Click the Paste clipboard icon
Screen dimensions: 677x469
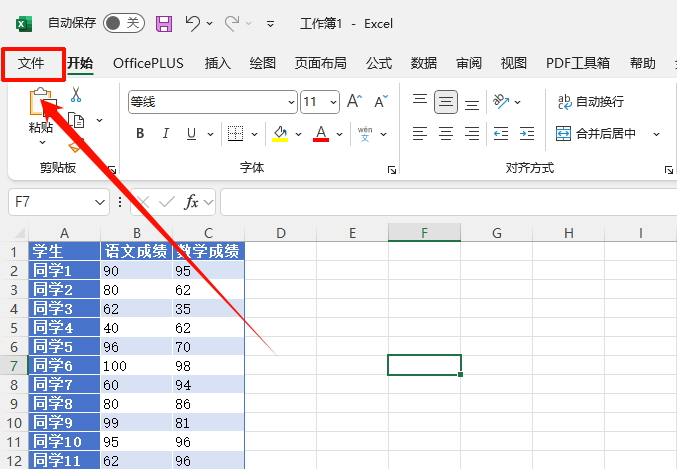coord(41,102)
